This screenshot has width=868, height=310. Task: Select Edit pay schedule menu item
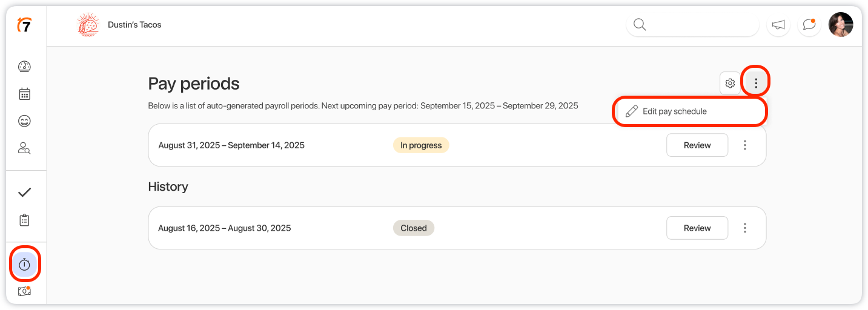[674, 111]
